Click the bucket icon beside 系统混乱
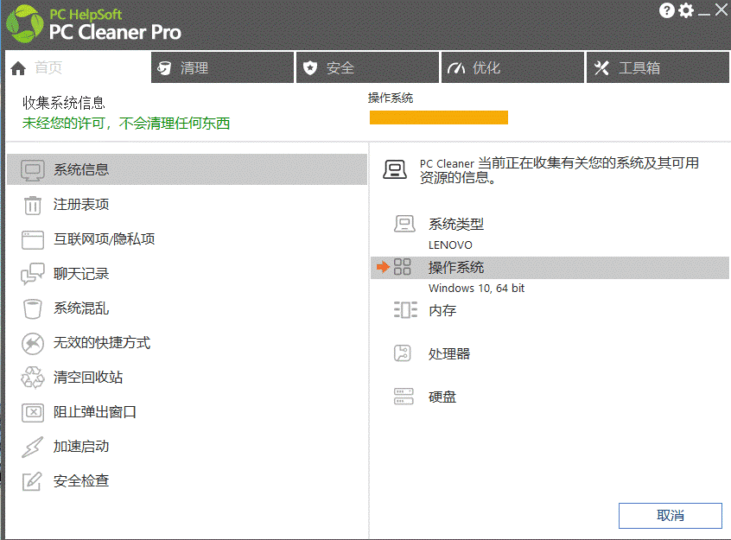 33,309
